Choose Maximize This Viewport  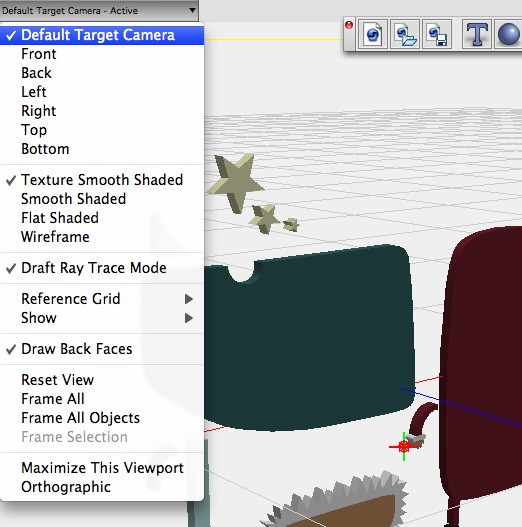point(102,468)
